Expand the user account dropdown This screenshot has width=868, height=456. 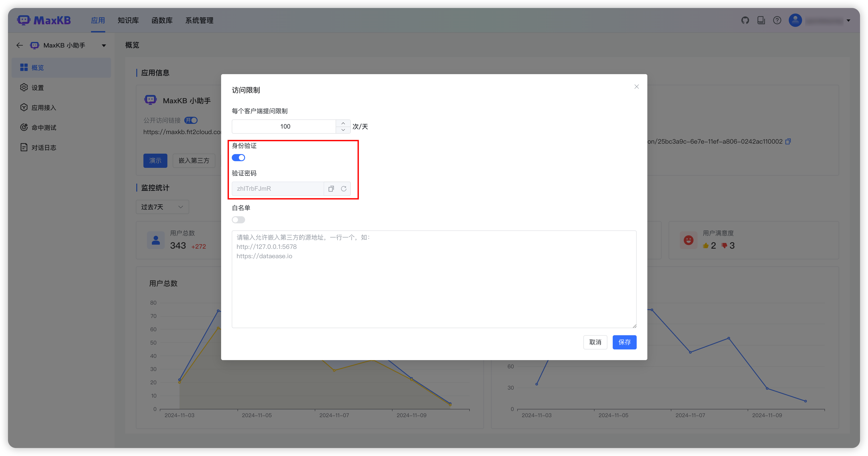[848, 20]
